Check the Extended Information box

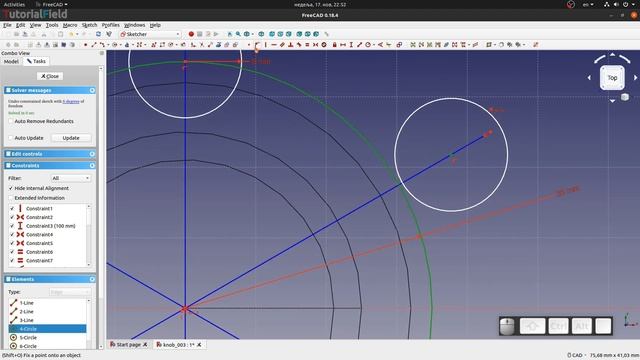pyautogui.click(x=11, y=198)
